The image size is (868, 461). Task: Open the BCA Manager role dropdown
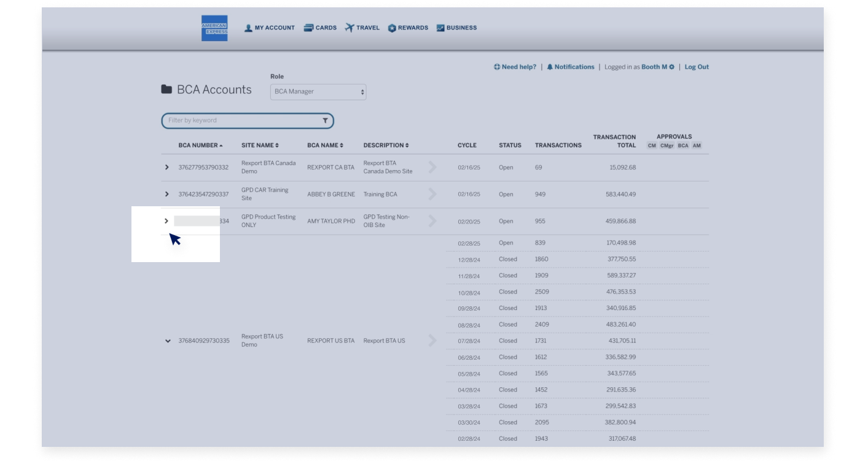318,91
